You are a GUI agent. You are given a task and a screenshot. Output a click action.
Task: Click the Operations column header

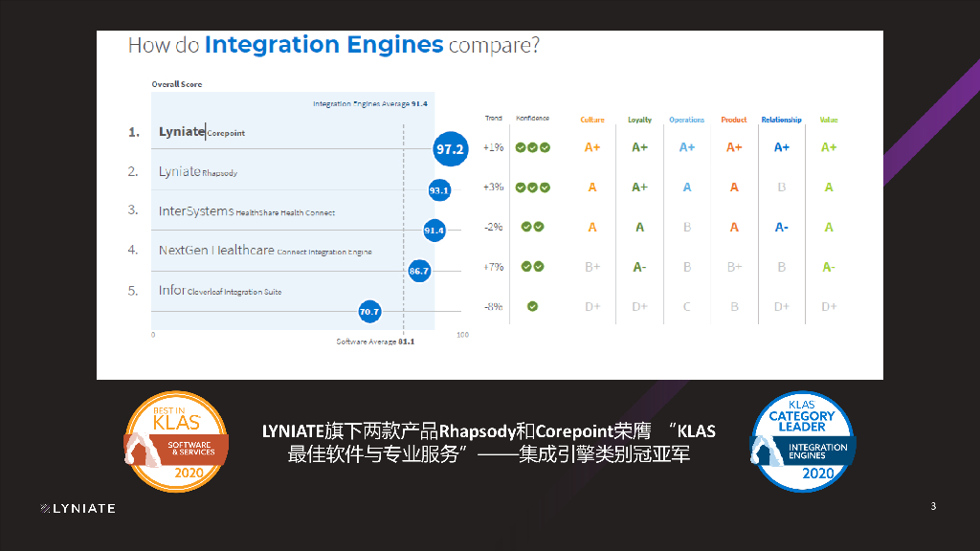687,120
